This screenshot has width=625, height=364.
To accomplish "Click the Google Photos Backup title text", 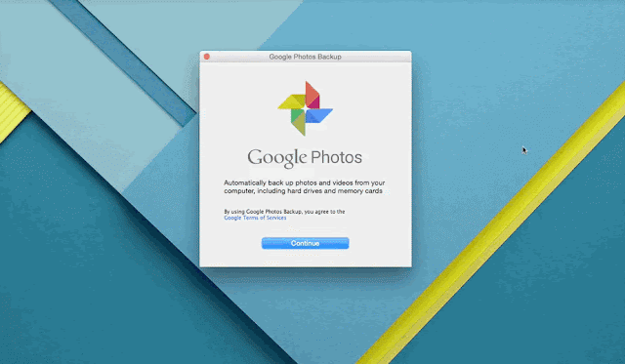I will click(x=305, y=57).
